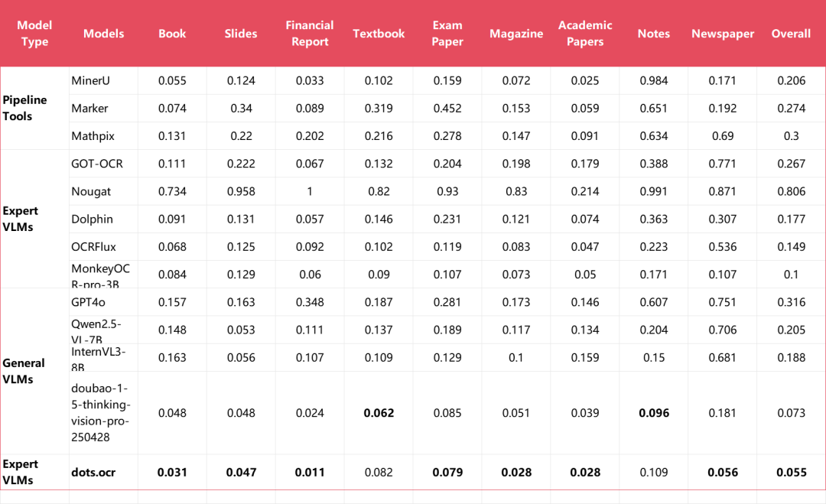
Task: Click Dolphin's Notes value 0.363
Action: [654, 219]
